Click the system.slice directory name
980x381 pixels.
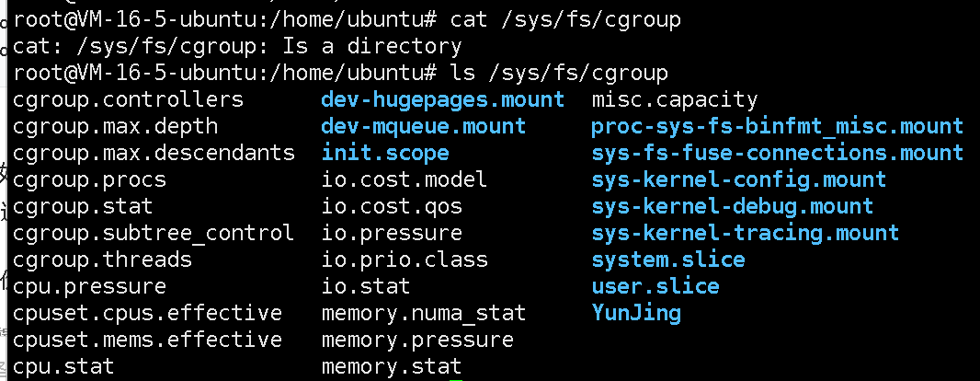point(668,260)
